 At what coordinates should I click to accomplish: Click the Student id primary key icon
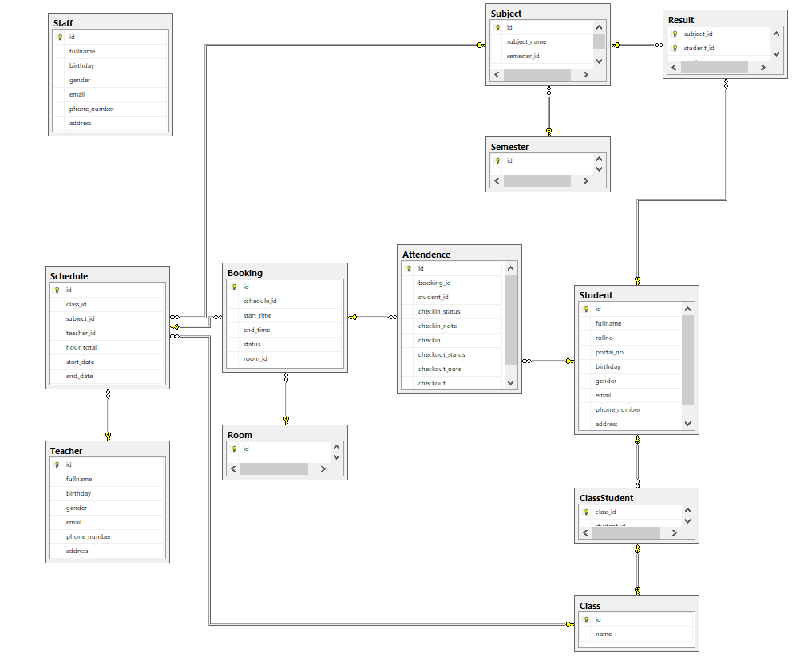click(x=586, y=309)
